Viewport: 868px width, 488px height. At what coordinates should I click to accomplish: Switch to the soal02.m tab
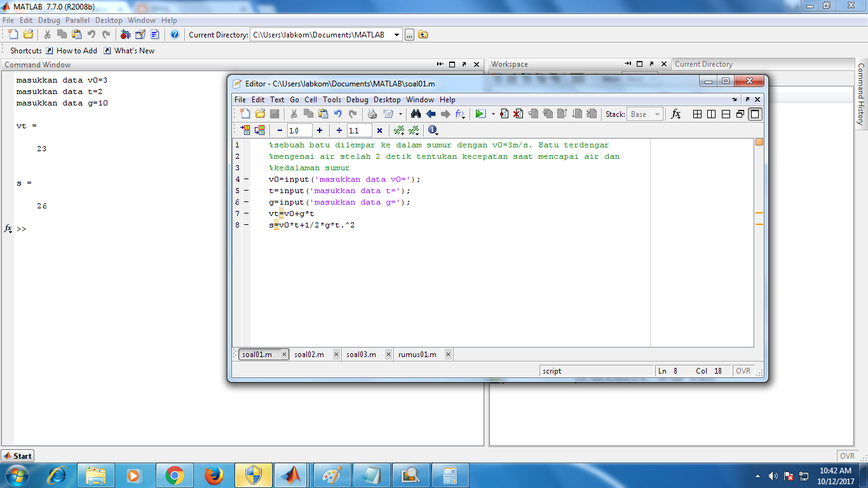point(309,355)
